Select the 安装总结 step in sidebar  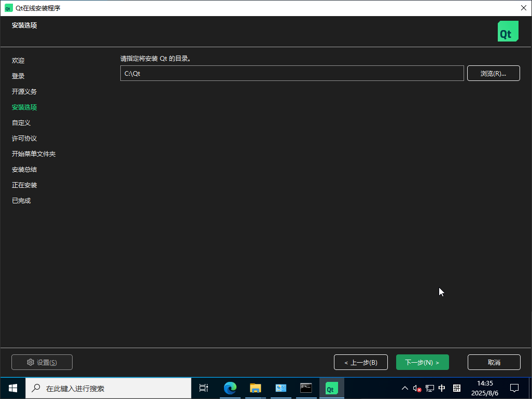pos(24,170)
